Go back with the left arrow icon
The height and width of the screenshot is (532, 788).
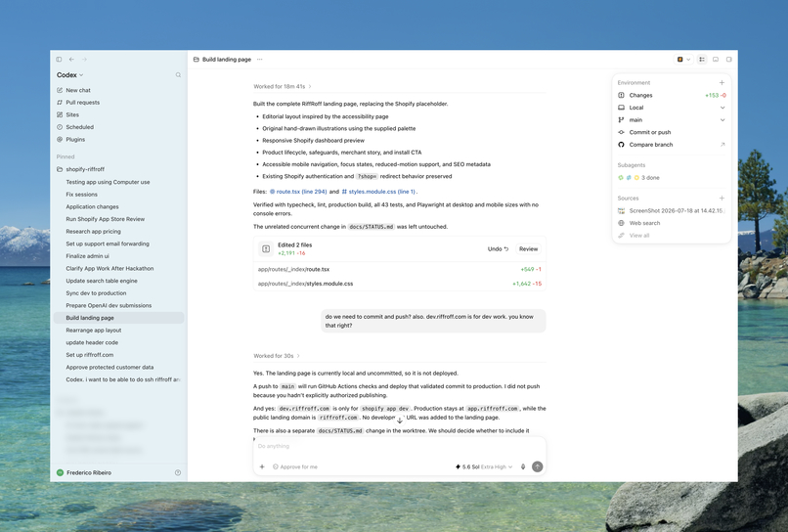(x=72, y=60)
